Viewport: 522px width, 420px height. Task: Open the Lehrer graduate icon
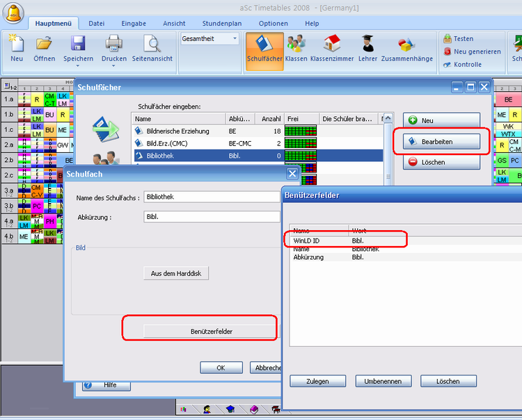click(368, 49)
